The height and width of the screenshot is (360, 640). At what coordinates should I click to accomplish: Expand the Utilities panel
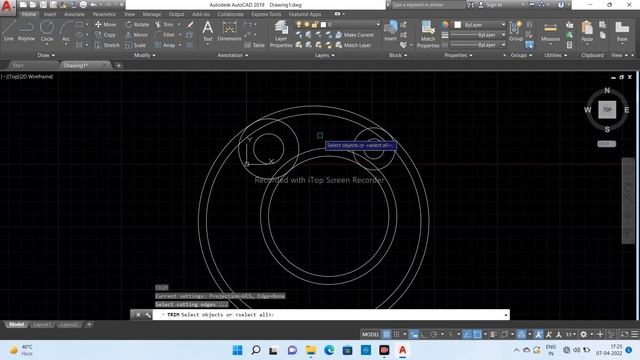[556, 55]
